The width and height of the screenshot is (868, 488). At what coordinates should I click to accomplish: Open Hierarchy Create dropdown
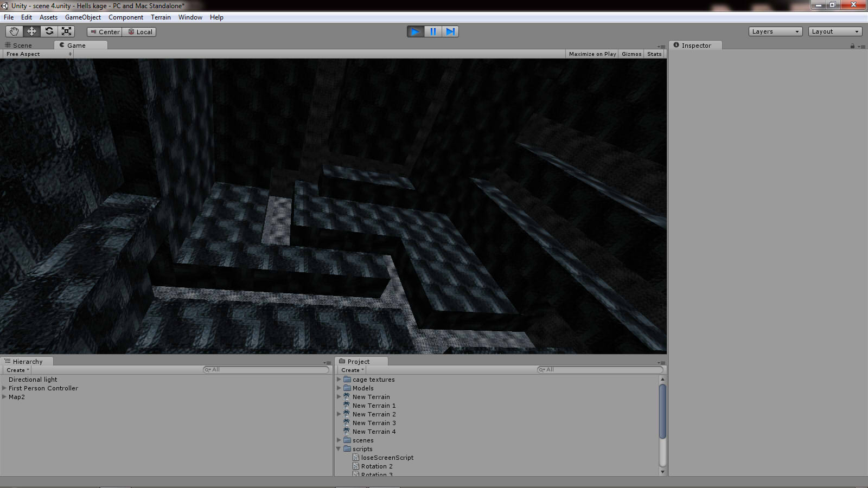[18, 370]
